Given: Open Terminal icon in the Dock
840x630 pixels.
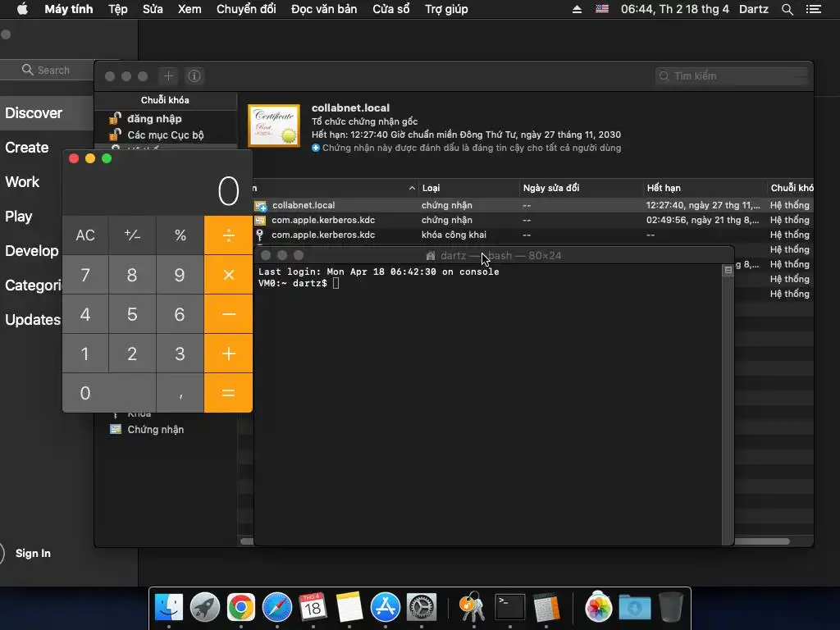Looking at the screenshot, I should (x=509, y=608).
